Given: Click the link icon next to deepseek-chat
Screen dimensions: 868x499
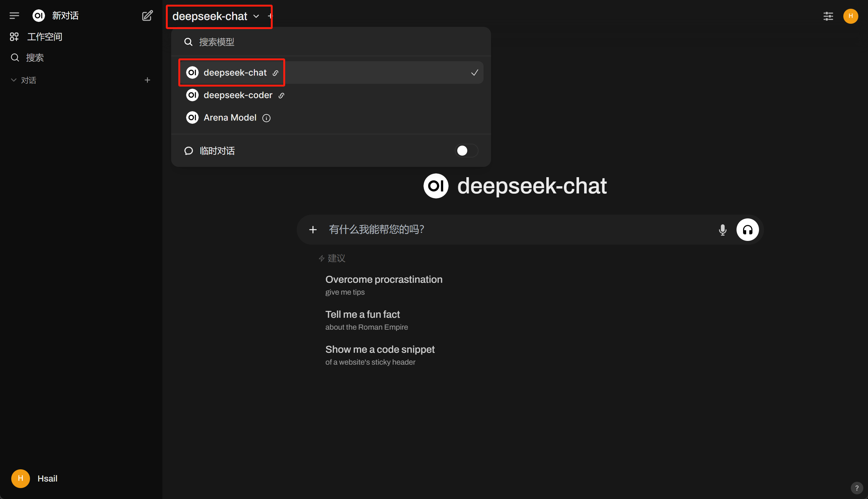Looking at the screenshot, I should point(275,73).
